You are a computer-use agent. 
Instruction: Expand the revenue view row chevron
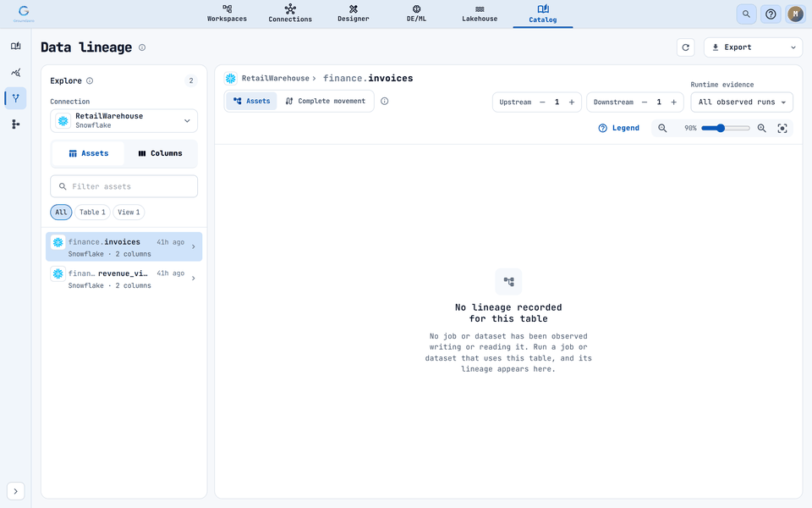193,279
